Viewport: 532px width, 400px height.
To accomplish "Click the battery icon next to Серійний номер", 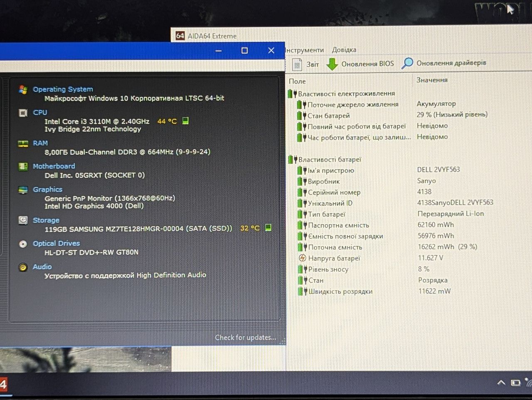I will pyautogui.click(x=302, y=192).
